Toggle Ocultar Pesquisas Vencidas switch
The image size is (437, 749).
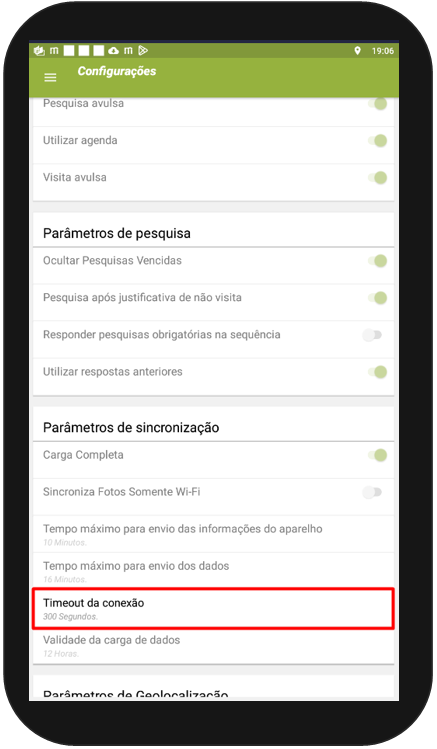377,261
